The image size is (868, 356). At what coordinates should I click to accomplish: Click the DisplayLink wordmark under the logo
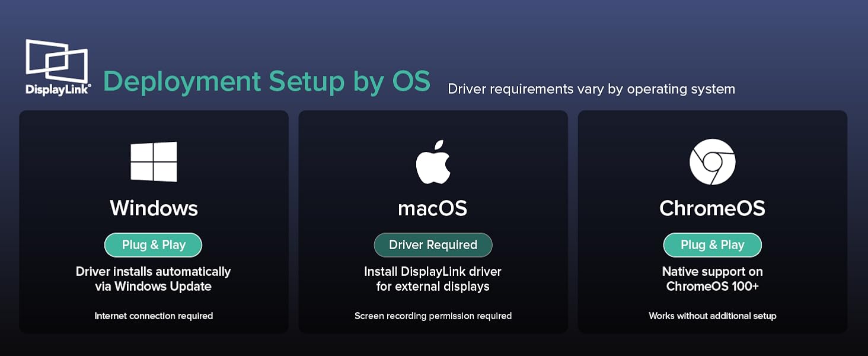pos(58,90)
